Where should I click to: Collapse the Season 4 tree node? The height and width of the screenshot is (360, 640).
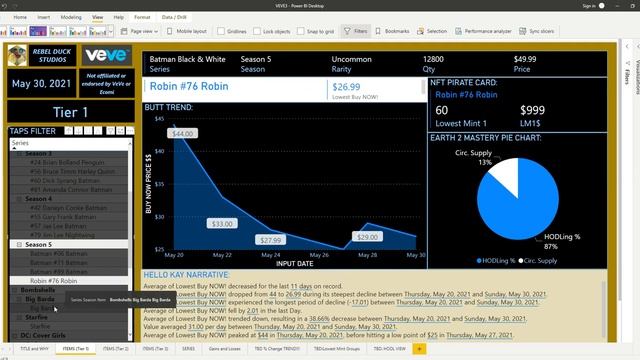point(19,199)
